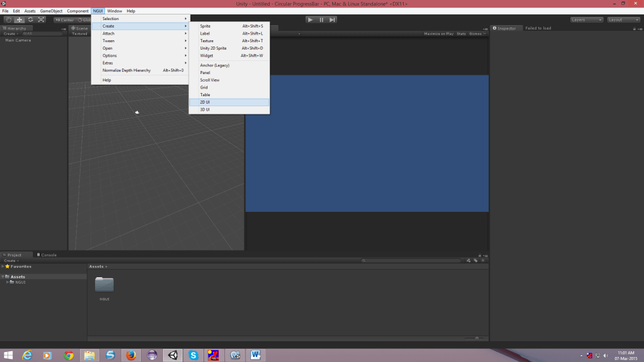The height and width of the screenshot is (362, 644).
Task: Select the Assets tree folder
Action: pos(18,277)
